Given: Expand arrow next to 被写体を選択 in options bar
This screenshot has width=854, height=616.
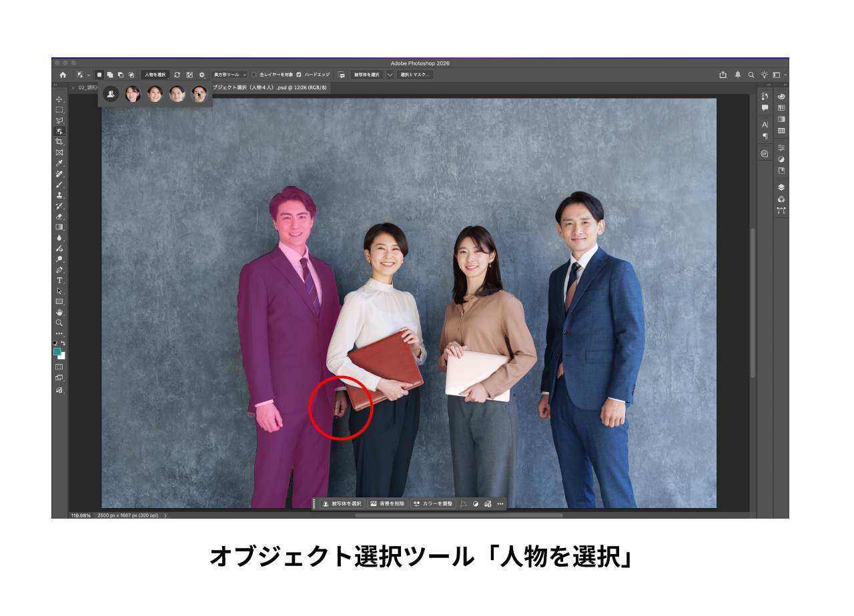Looking at the screenshot, I should [390, 75].
